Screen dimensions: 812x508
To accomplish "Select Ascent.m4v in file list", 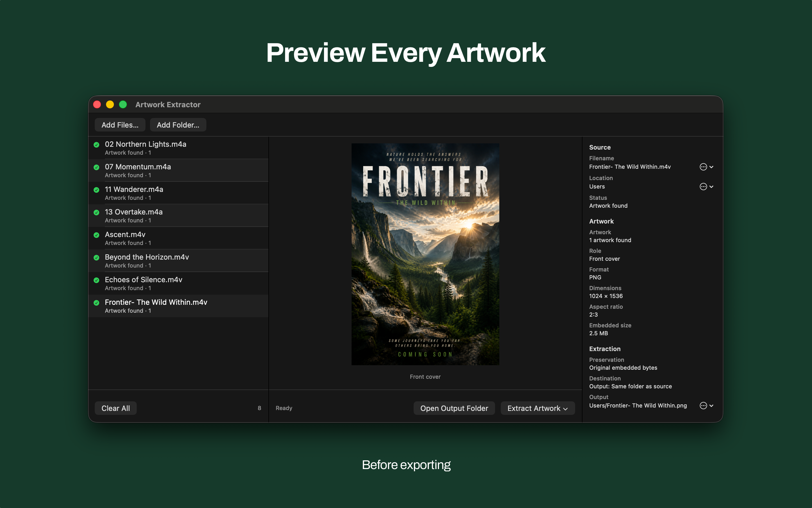I will [x=178, y=238].
